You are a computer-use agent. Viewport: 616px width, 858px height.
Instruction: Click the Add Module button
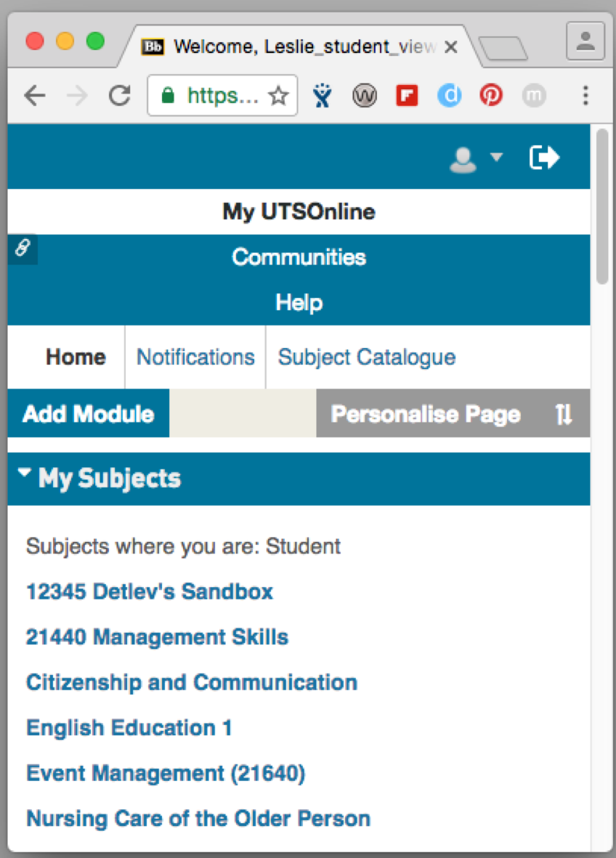[89, 414]
